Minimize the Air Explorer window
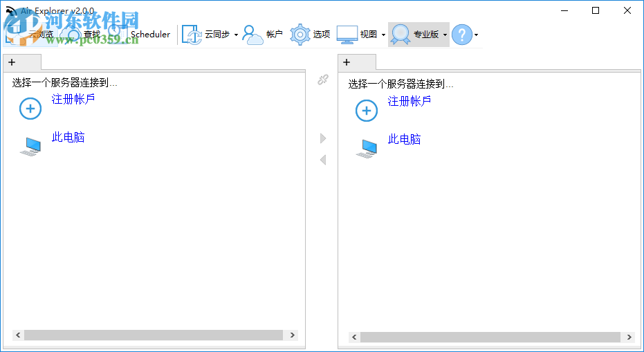Screen dimensions: 644x352 coord(564,10)
